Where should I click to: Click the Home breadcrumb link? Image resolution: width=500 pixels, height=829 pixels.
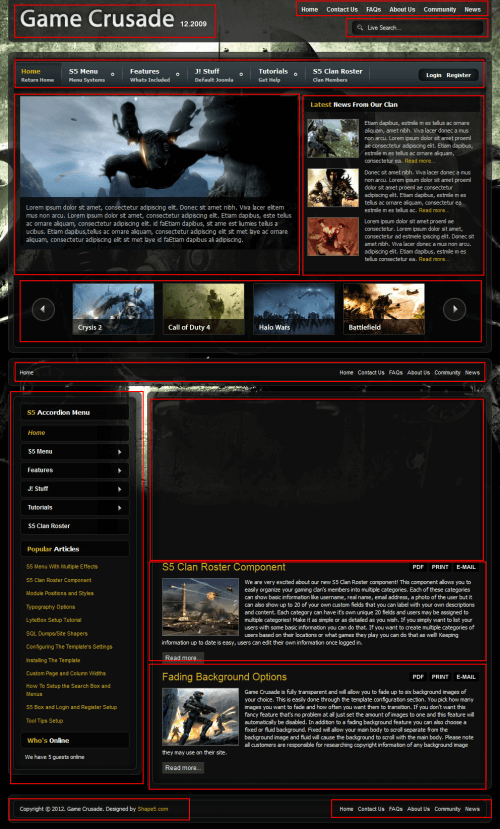[x=26, y=373]
